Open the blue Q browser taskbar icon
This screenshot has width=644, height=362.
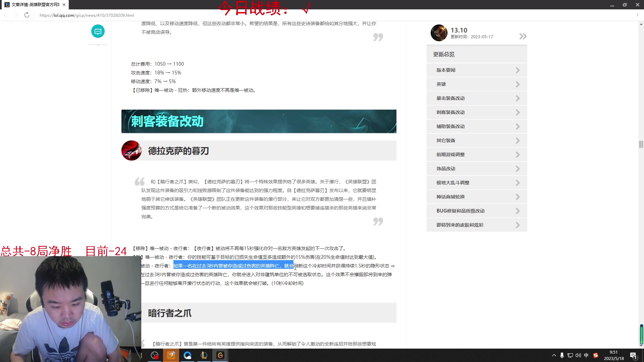tap(187, 355)
